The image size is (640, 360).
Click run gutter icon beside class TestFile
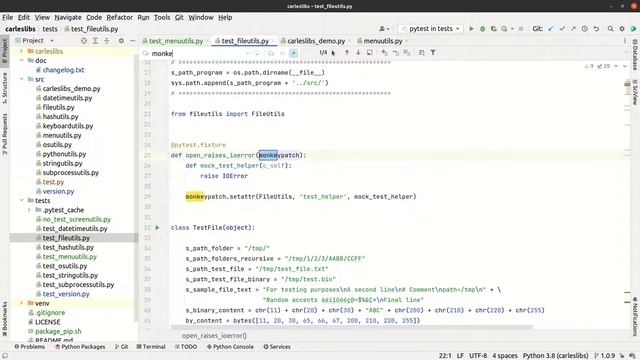(x=157, y=227)
